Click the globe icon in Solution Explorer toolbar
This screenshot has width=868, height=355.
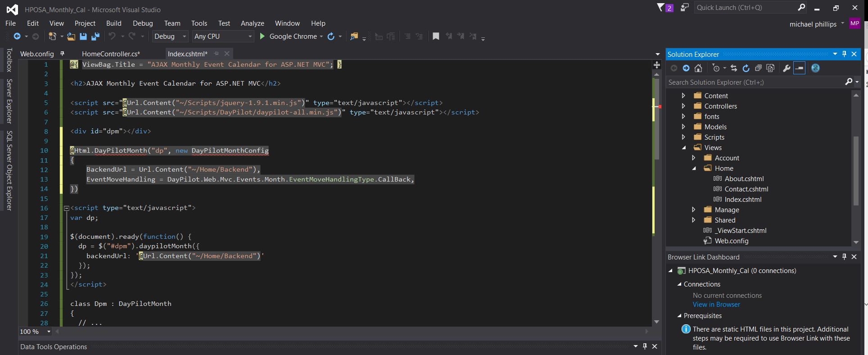pyautogui.click(x=815, y=68)
